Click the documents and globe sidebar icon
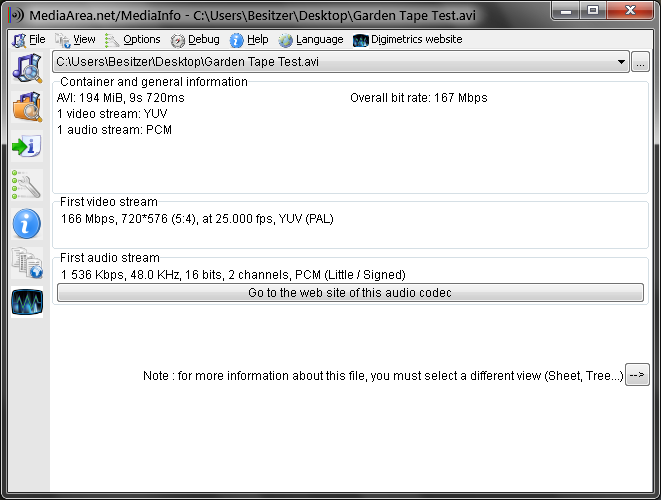 click(x=27, y=263)
